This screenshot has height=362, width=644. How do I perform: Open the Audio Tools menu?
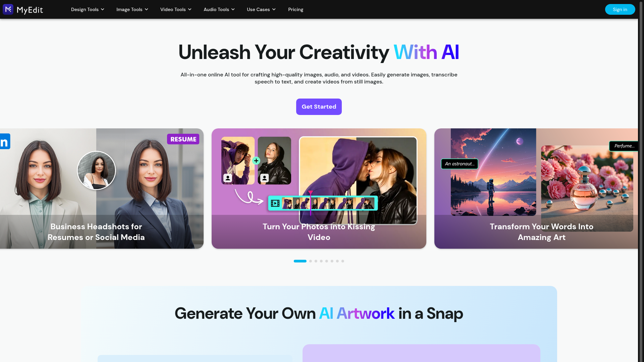click(x=219, y=9)
